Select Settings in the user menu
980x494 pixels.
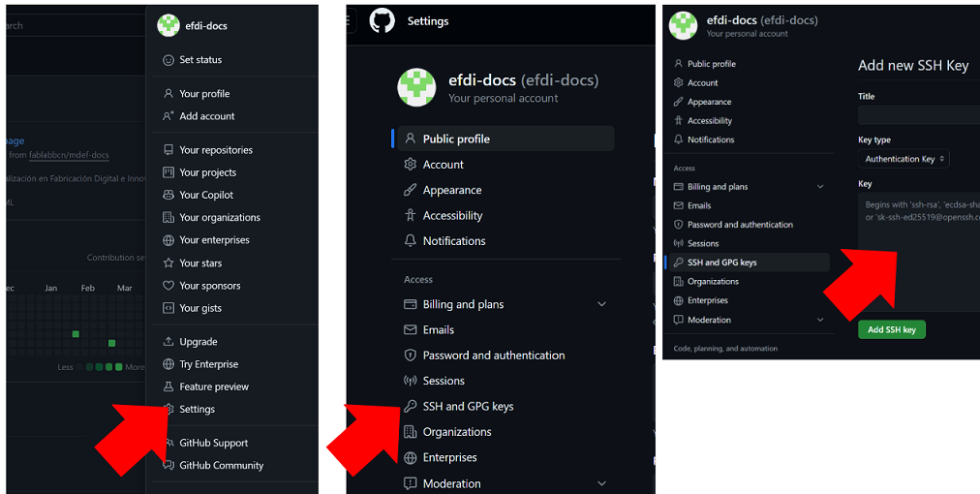(x=197, y=410)
